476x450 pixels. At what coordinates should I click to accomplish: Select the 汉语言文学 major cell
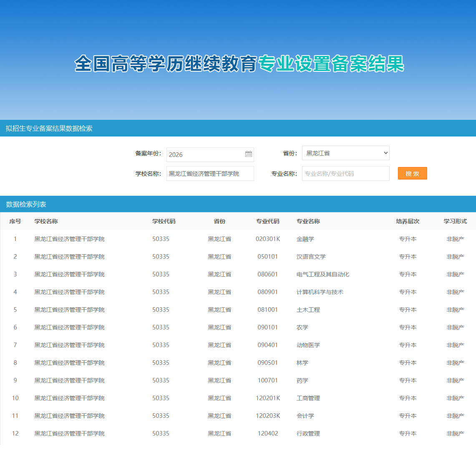311,257
